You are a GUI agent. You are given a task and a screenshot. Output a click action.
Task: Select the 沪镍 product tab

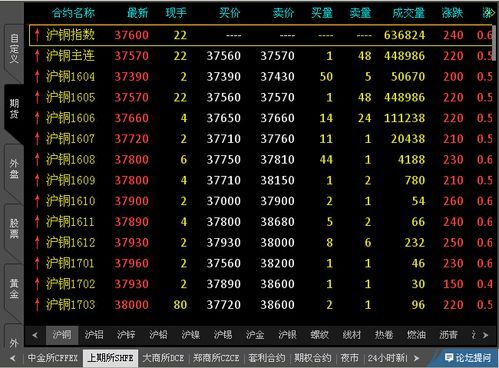191,335
